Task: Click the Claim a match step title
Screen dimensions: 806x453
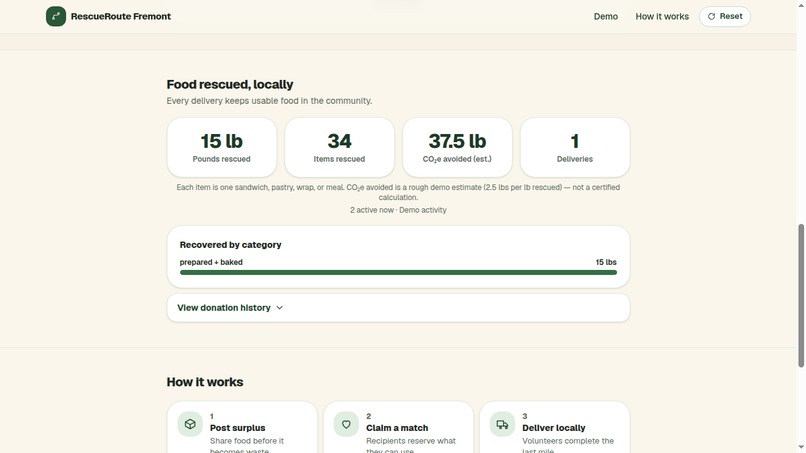Action: tap(397, 428)
